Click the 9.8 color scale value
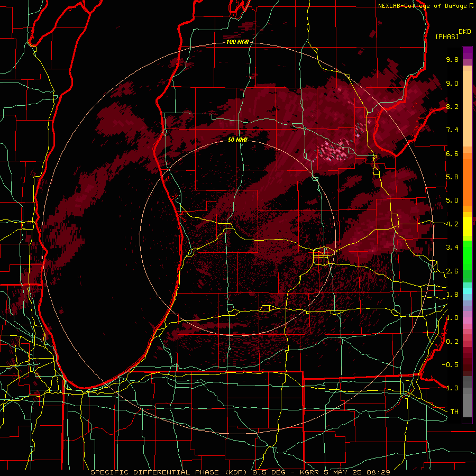 point(452,59)
